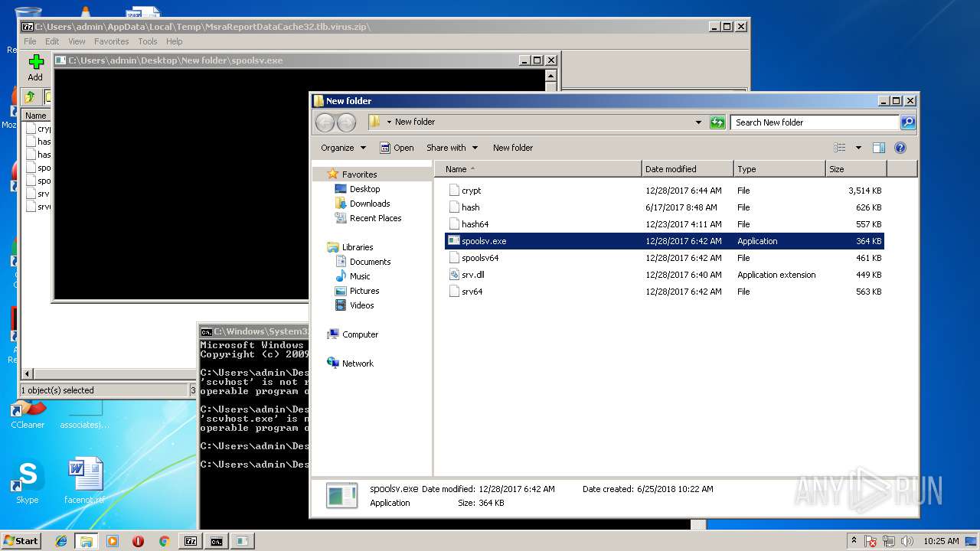Select Favorites in the navigation pane

click(359, 174)
